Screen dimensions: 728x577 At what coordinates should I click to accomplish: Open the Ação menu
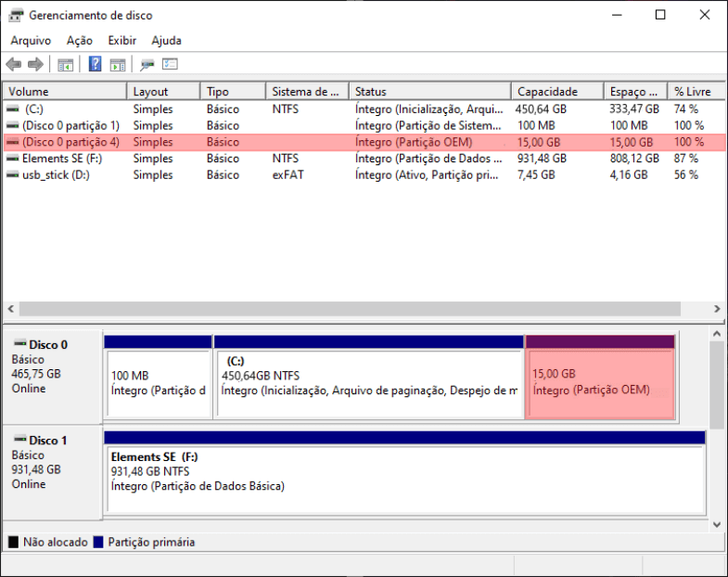[x=80, y=41]
